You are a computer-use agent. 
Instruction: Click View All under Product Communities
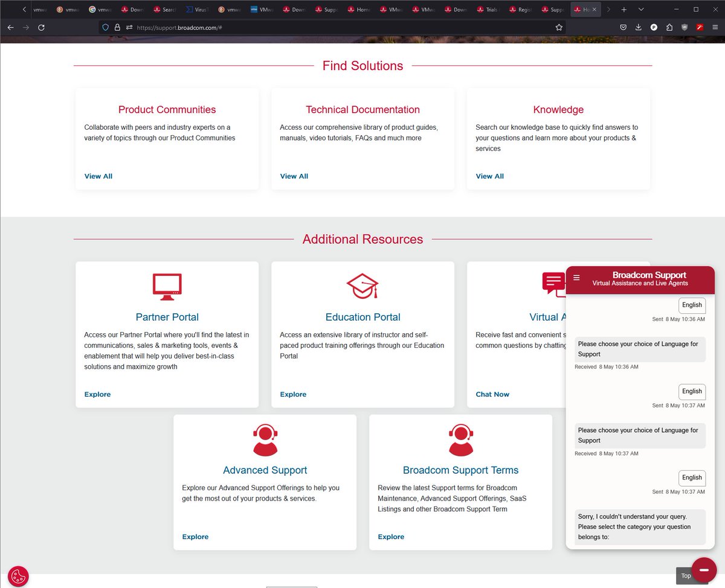(x=98, y=176)
